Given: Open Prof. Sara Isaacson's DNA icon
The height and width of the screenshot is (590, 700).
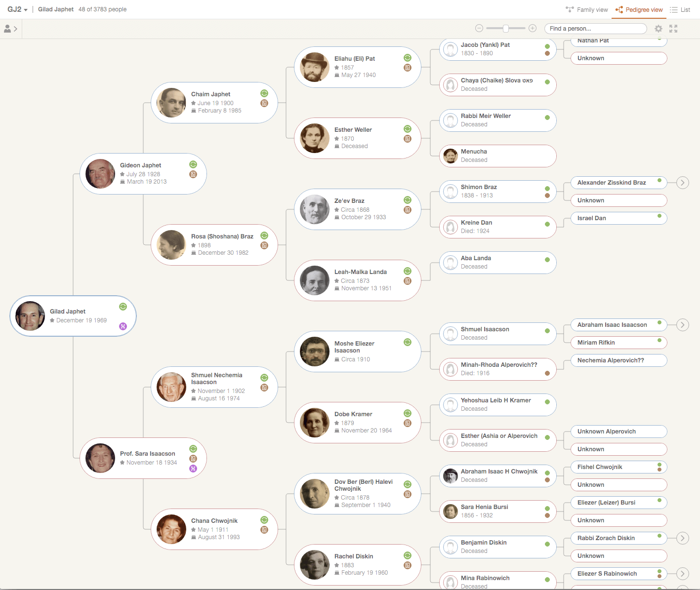Looking at the screenshot, I should pyautogui.click(x=193, y=469).
